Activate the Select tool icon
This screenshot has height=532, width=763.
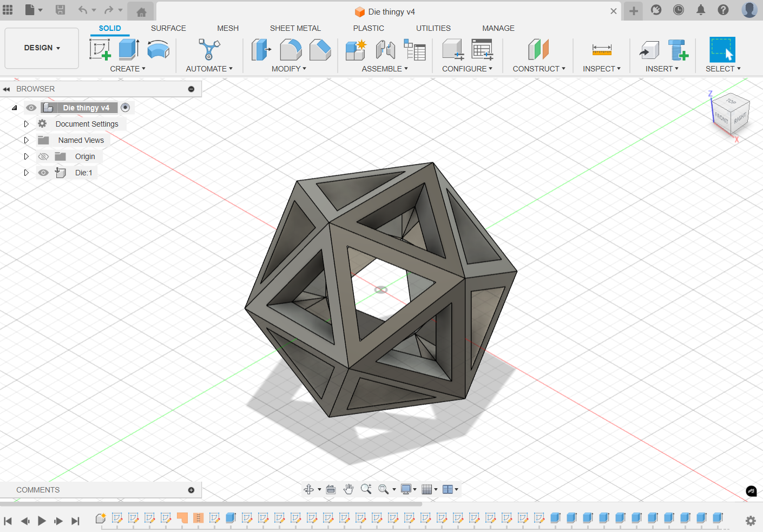[x=722, y=50]
